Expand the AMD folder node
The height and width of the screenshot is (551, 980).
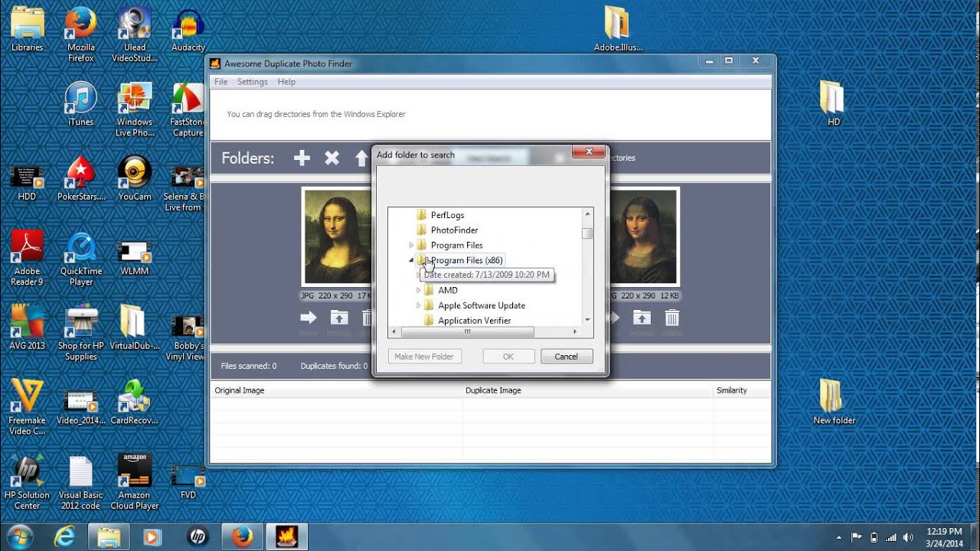coord(419,290)
